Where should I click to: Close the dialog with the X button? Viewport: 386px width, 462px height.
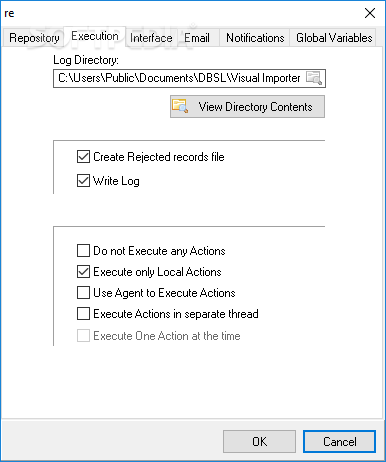(x=370, y=13)
